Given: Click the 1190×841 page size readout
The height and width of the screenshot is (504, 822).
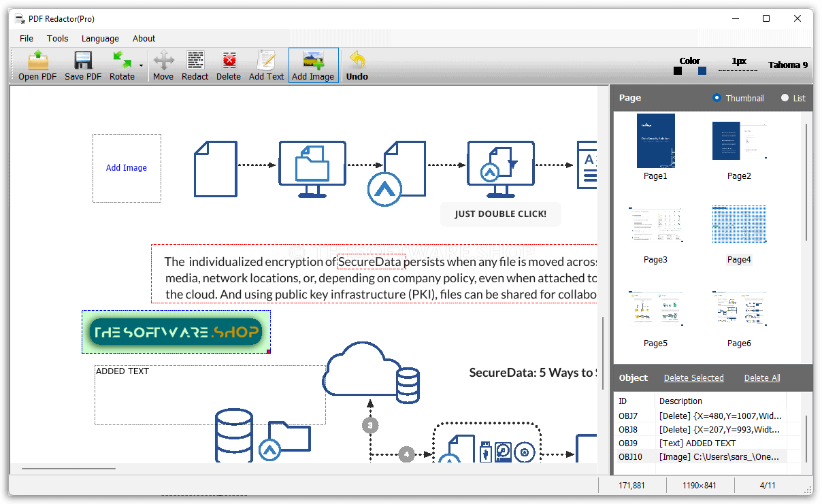Looking at the screenshot, I should [x=700, y=486].
